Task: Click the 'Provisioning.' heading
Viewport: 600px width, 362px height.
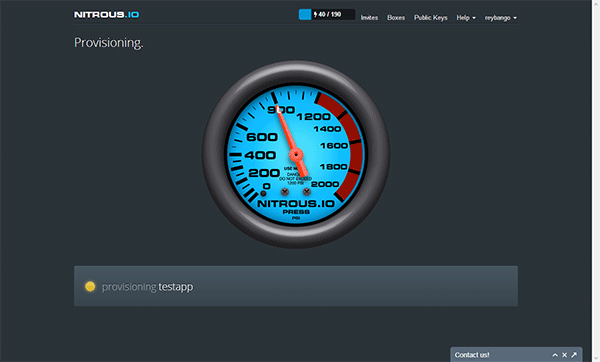Action: pyautogui.click(x=109, y=42)
